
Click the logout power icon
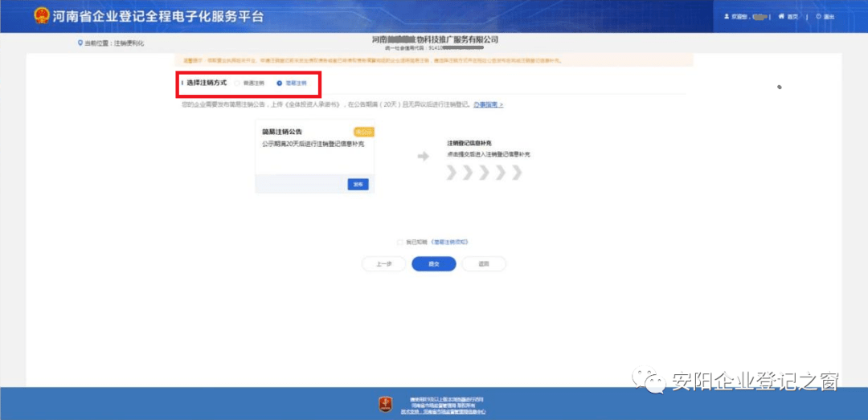[819, 17]
